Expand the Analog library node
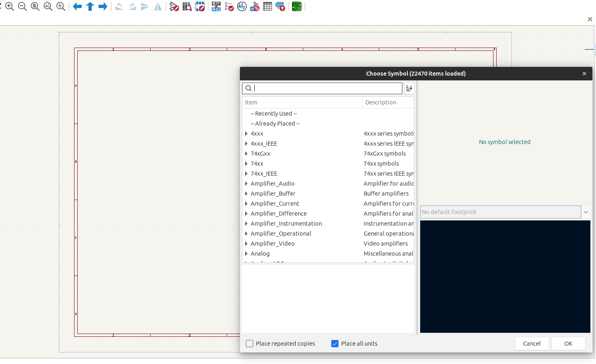The height and width of the screenshot is (364, 596). coord(246,254)
